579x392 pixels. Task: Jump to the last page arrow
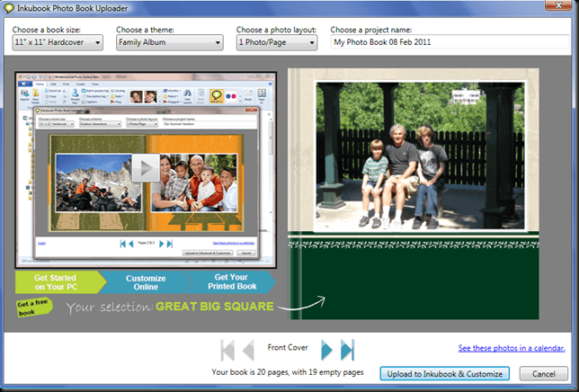tap(347, 350)
